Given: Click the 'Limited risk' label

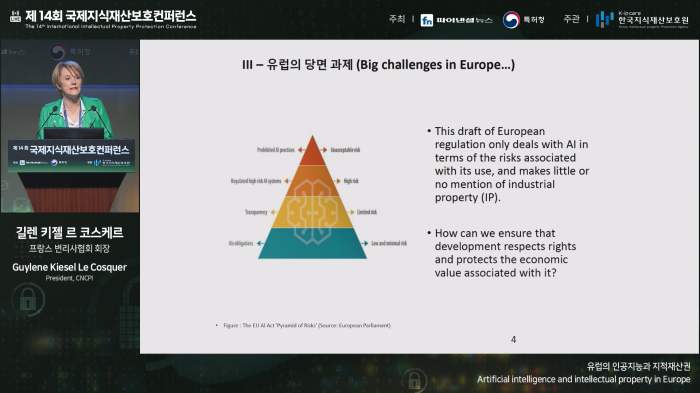Looking at the screenshot, I should click(367, 212).
